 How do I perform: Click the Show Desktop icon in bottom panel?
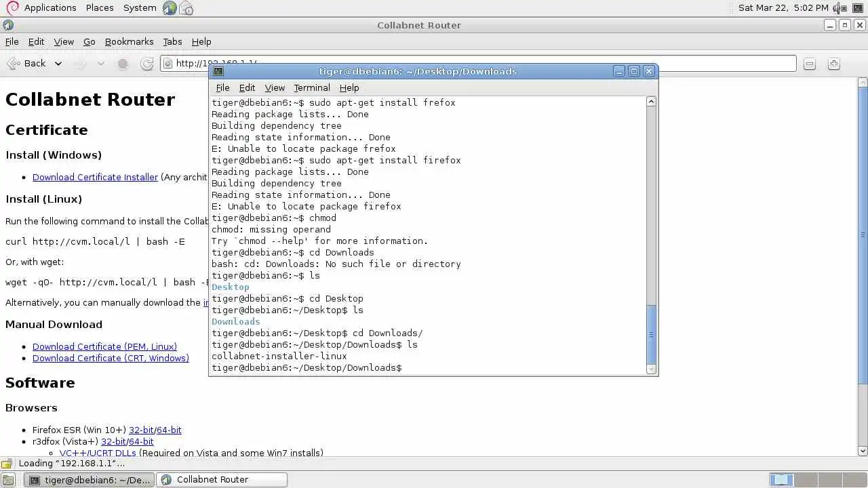pyautogui.click(x=8, y=480)
